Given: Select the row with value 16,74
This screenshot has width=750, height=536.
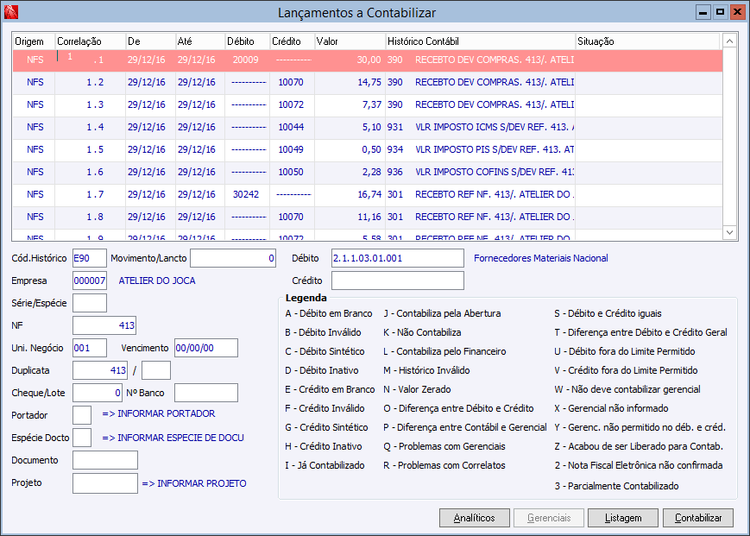Looking at the screenshot, I should click(300, 194).
